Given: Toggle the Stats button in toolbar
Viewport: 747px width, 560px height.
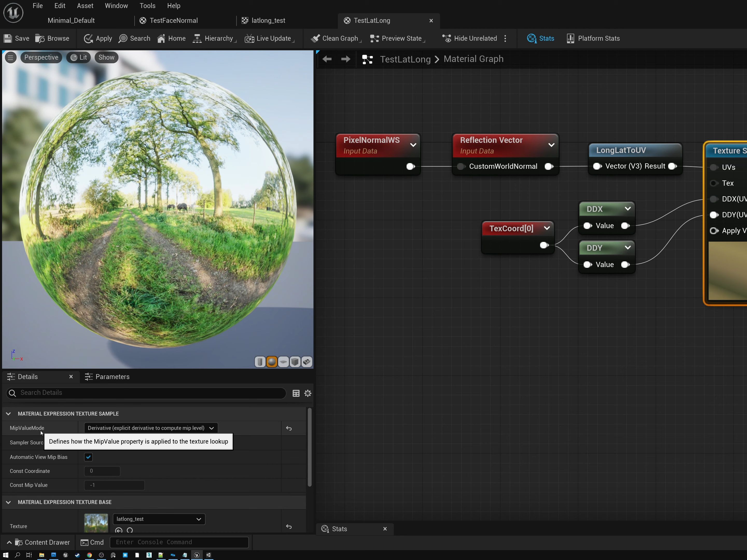Looking at the screenshot, I should (540, 39).
